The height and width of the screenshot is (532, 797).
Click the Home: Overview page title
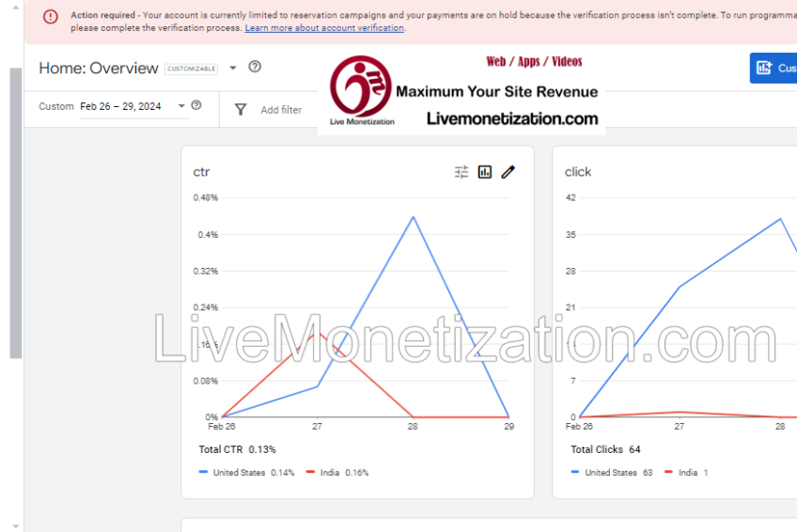click(99, 68)
